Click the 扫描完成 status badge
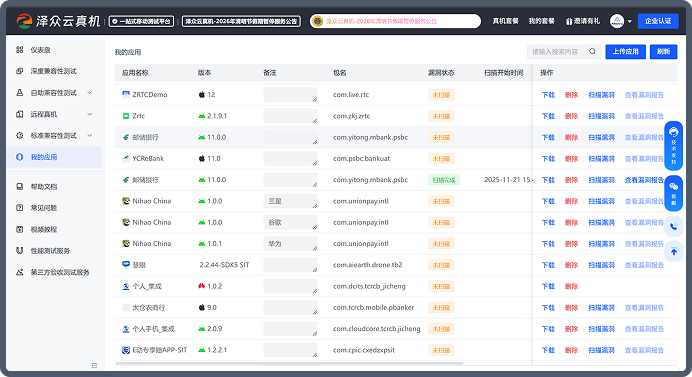This screenshot has height=377, width=692. point(444,180)
